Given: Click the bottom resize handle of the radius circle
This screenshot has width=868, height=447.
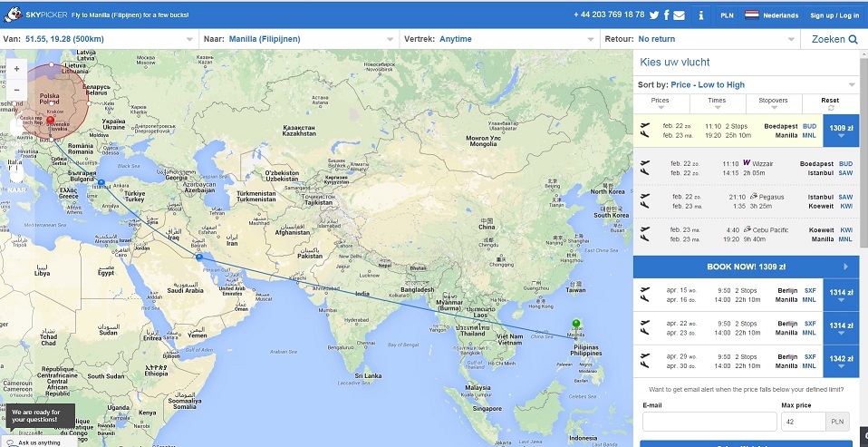Looking at the screenshot, I should 52,141.
